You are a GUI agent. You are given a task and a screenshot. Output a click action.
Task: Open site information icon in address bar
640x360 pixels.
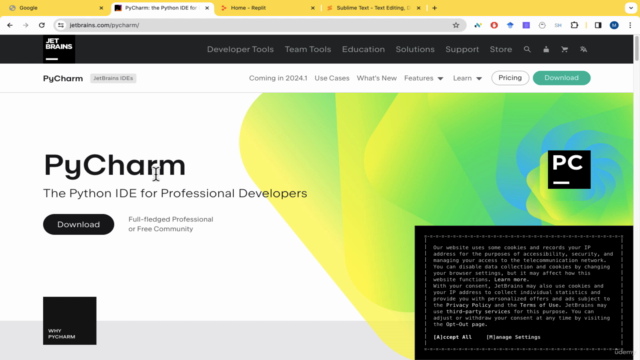pos(61,25)
